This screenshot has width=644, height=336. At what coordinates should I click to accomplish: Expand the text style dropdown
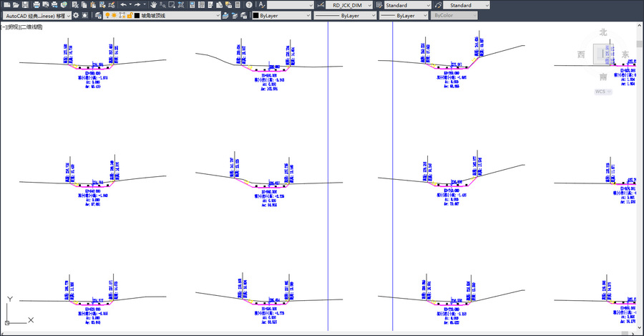pos(311,5)
